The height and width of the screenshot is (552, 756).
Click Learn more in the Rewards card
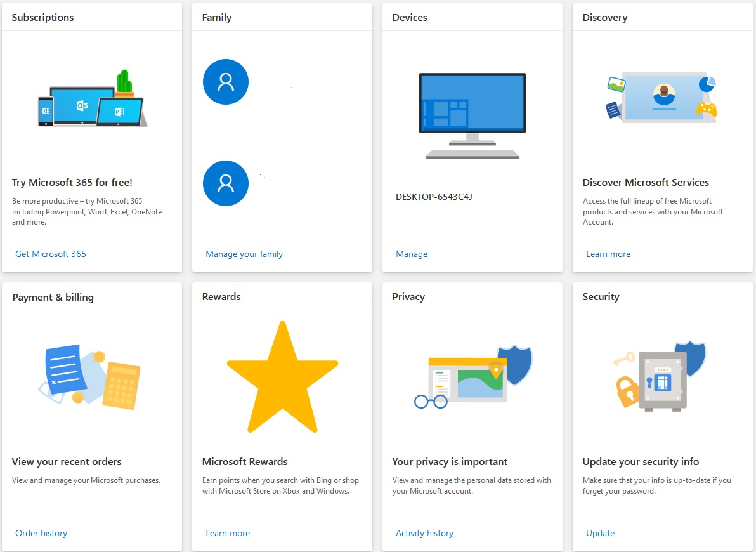pos(228,533)
